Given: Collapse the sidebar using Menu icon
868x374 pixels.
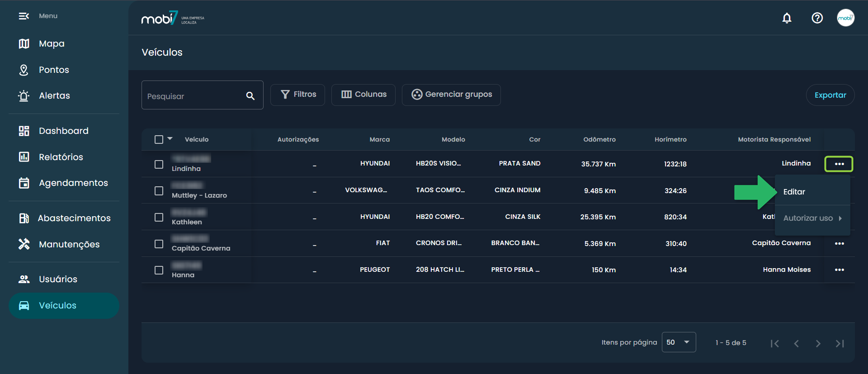Looking at the screenshot, I should (24, 16).
